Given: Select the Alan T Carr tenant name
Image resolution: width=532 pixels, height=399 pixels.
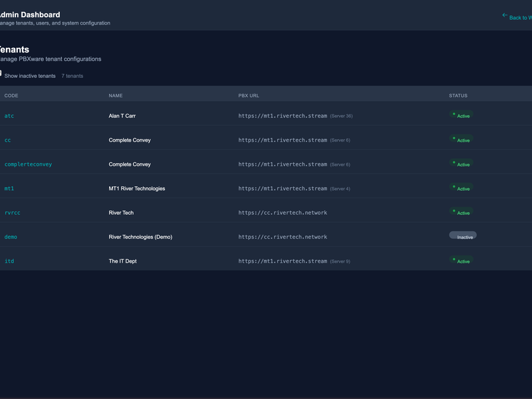Looking at the screenshot, I should pos(122,116).
